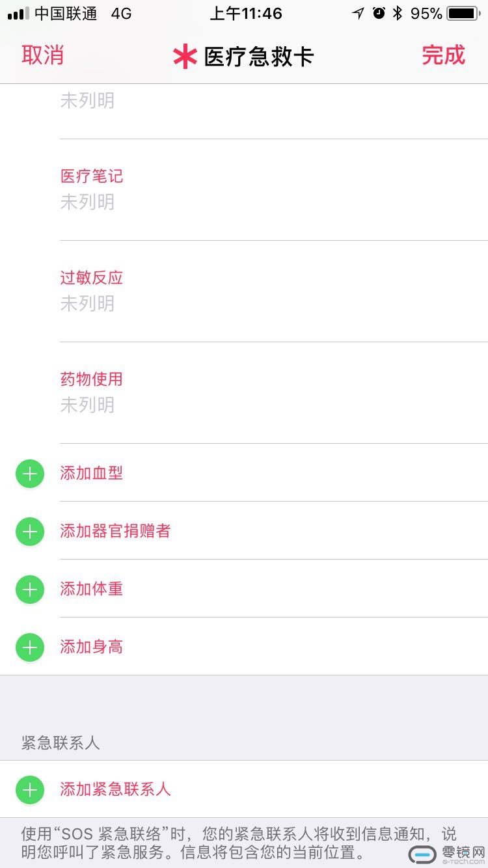Viewport: 488px width, 868px height.
Task: Select the 添加血型 row label
Action: (92, 474)
